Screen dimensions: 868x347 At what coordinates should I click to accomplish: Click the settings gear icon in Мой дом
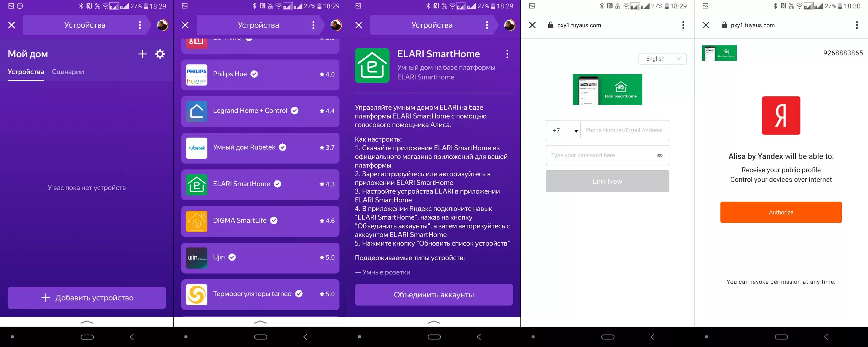coord(159,53)
